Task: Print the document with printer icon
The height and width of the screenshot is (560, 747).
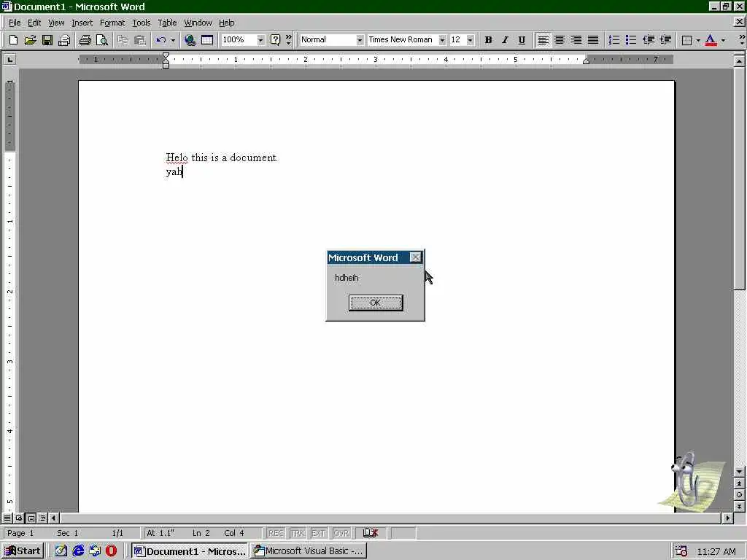Action: click(x=85, y=40)
